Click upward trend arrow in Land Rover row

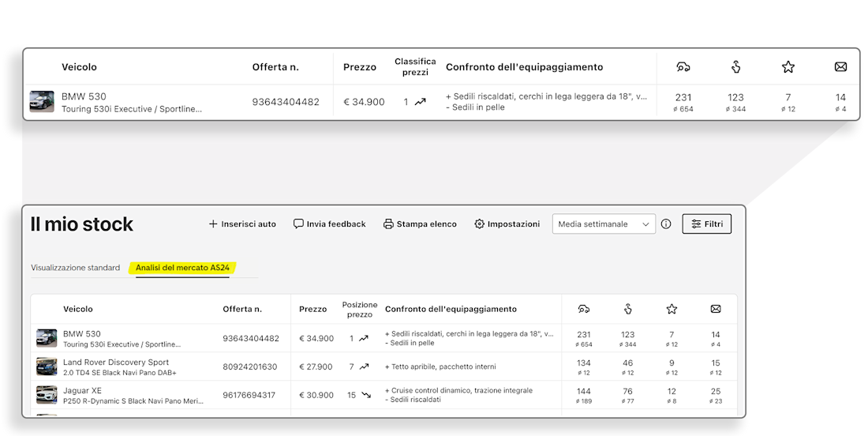coord(364,366)
